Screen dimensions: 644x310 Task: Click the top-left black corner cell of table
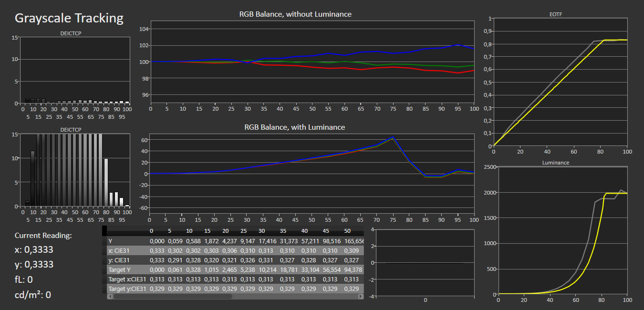click(104, 231)
